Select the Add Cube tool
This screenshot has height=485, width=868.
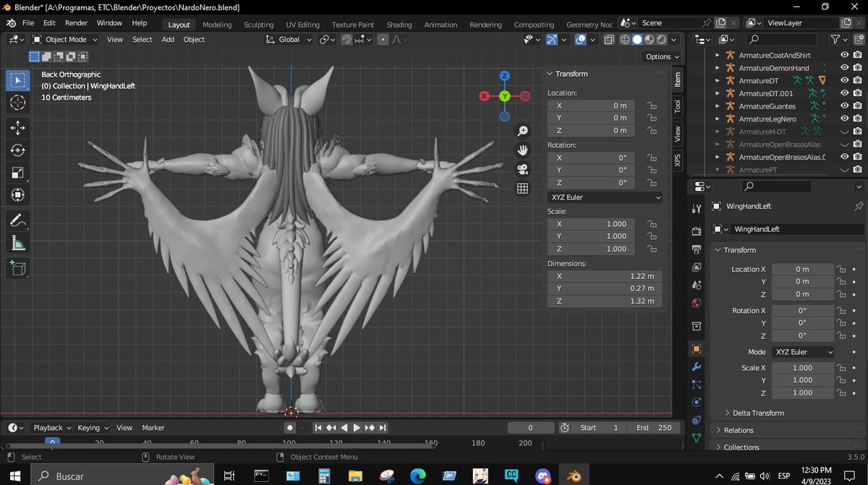click(x=18, y=269)
